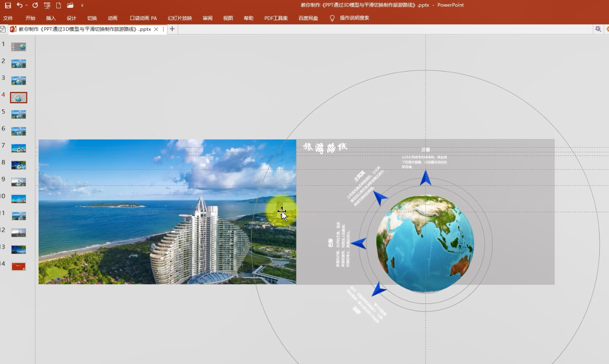Screen dimensions: 609x364
Task: Select the lower-left blue arrow below globe
Action: tap(379, 289)
